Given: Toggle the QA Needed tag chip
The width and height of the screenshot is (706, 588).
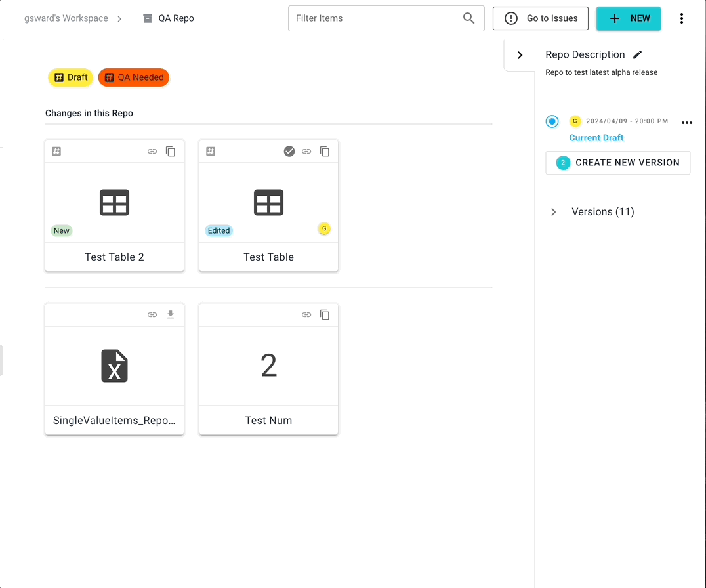Looking at the screenshot, I should [134, 77].
